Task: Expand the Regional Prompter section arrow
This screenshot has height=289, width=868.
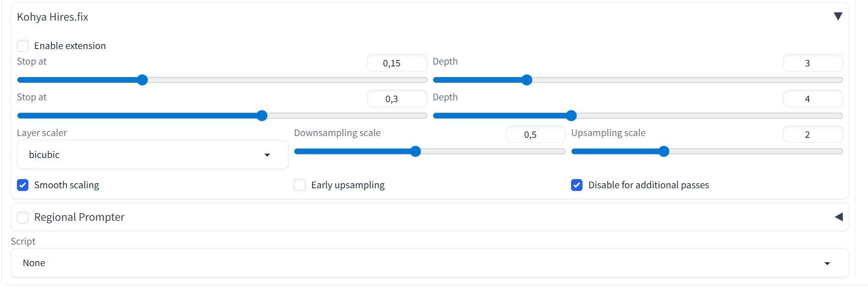Action: (838, 217)
